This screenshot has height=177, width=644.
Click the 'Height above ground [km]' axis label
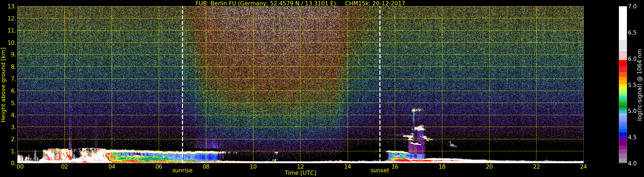point(3,85)
